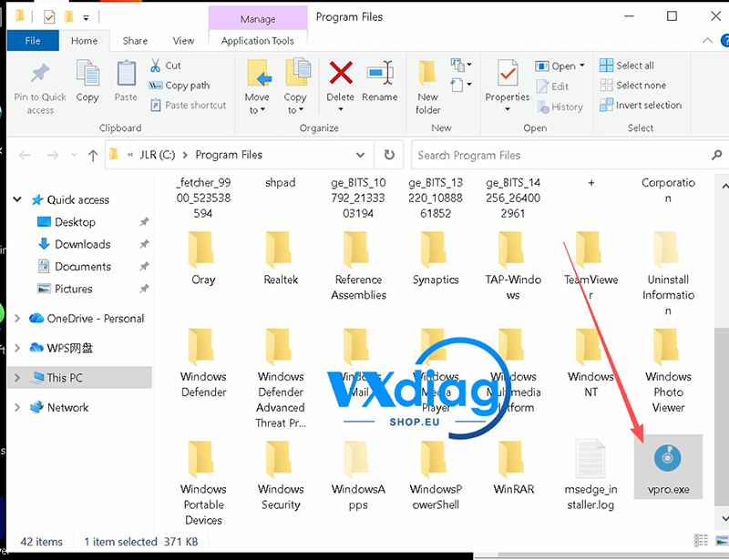The width and height of the screenshot is (729, 560).
Task: Switch to the Home ribbon tab
Action: [84, 41]
